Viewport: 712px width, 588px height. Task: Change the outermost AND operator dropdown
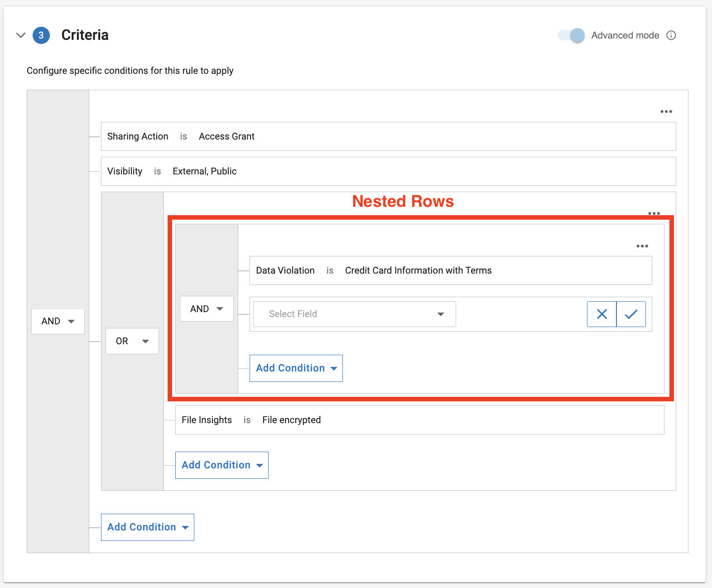pyautogui.click(x=58, y=321)
